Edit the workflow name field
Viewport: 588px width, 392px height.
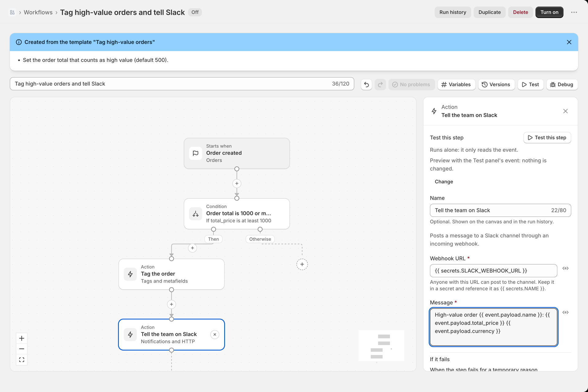(x=182, y=84)
